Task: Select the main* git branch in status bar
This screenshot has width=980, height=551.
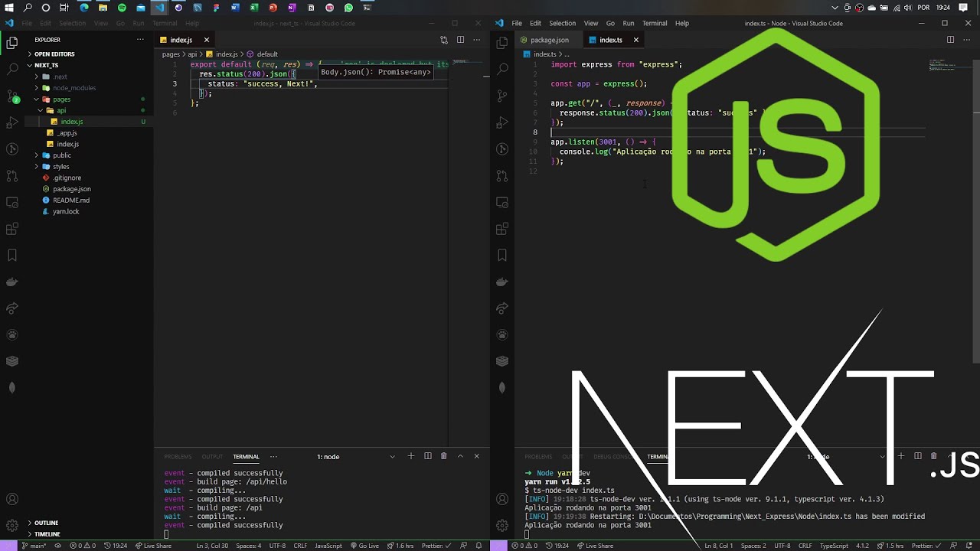Action: [x=34, y=546]
